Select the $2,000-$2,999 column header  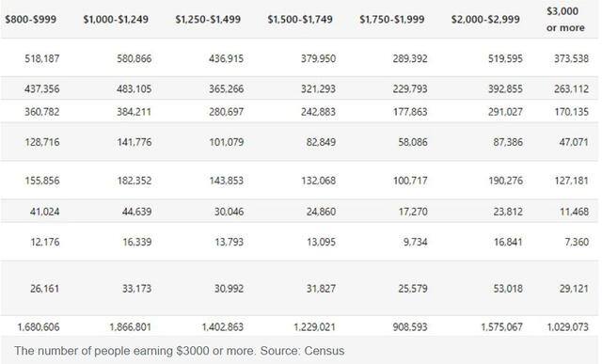click(x=485, y=19)
